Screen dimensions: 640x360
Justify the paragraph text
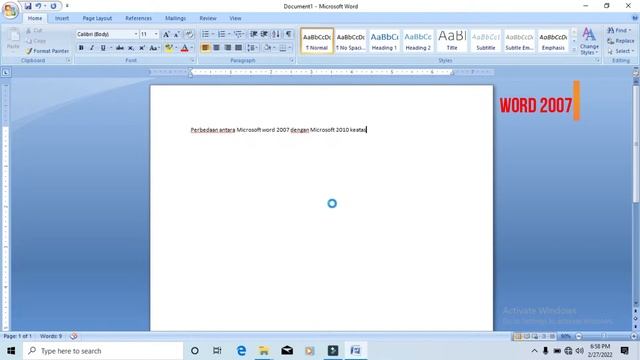click(238, 48)
